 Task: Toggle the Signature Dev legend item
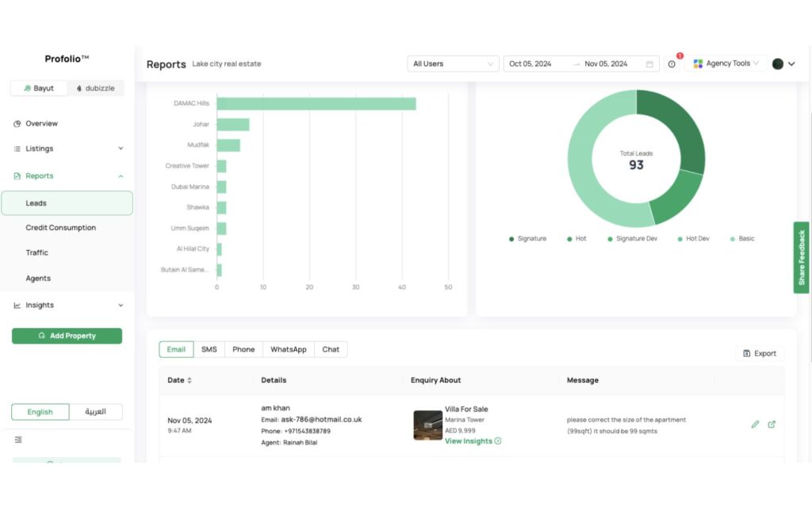pyautogui.click(x=632, y=238)
